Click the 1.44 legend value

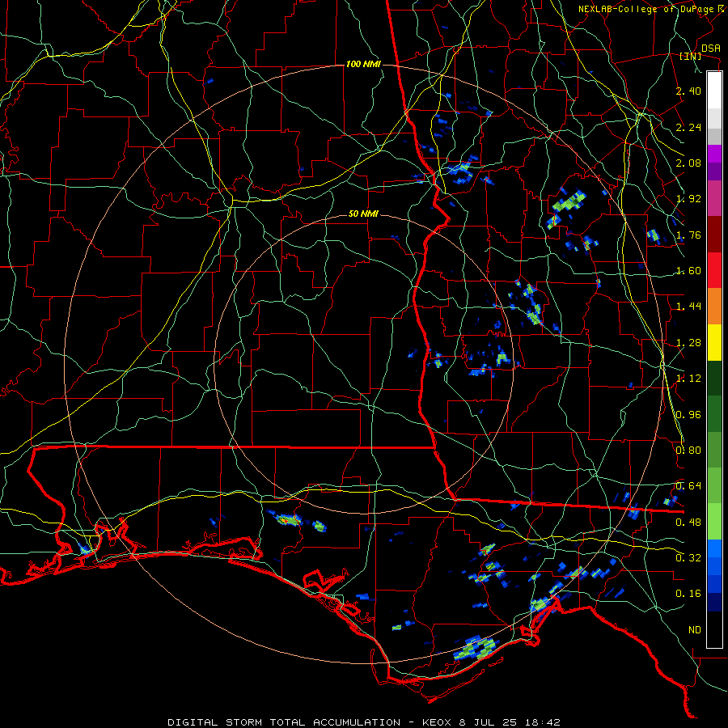point(688,307)
